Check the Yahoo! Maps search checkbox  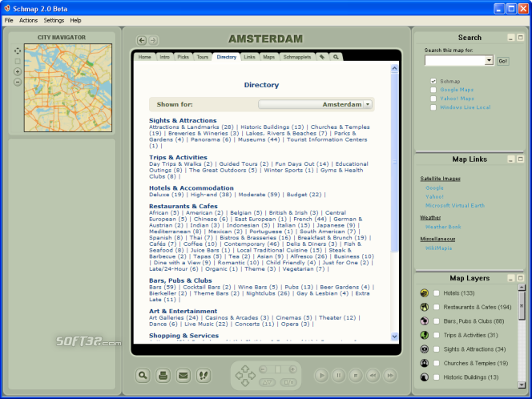[x=433, y=99]
